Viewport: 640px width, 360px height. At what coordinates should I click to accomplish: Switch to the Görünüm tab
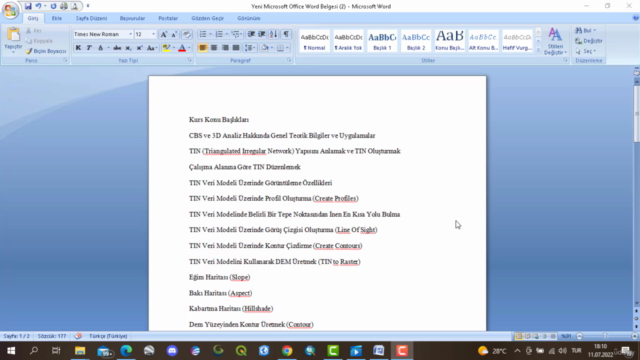[x=249, y=18]
